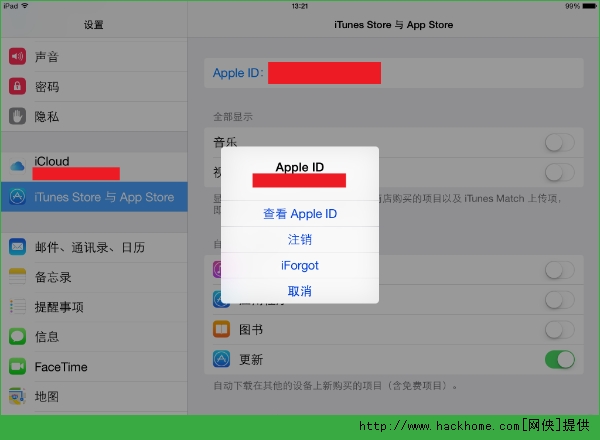
Task: Tap the 设置 sidebar title
Action: [x=94, y=25]
